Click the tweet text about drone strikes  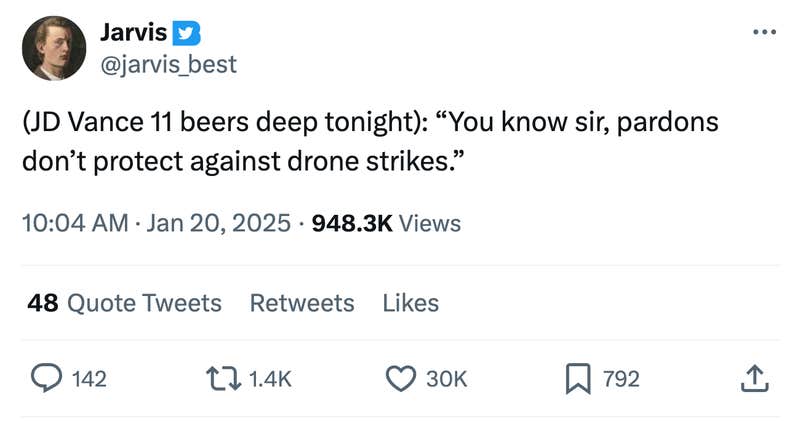(x=370, y=141)
